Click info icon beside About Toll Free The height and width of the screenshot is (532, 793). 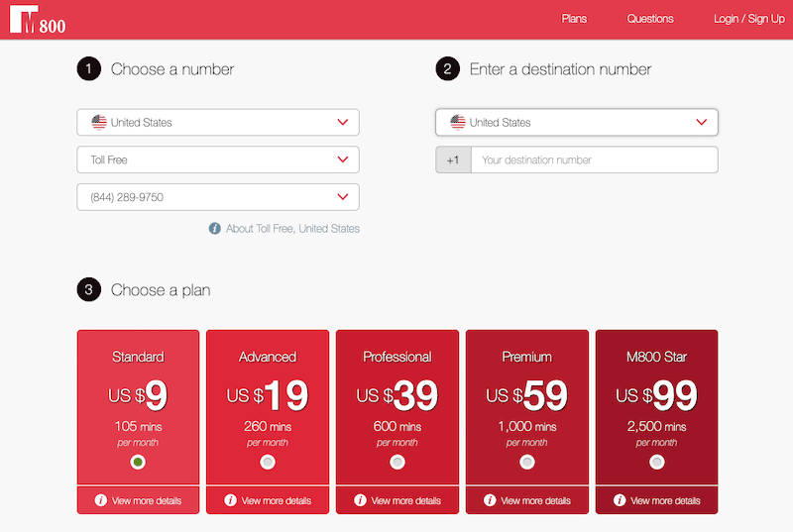pos(214,229)
